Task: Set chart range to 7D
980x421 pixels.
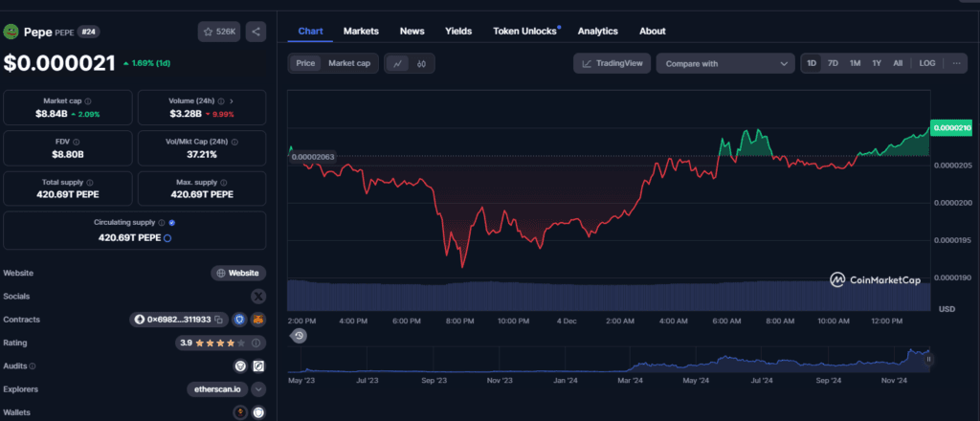Action: tap(834, 63)
